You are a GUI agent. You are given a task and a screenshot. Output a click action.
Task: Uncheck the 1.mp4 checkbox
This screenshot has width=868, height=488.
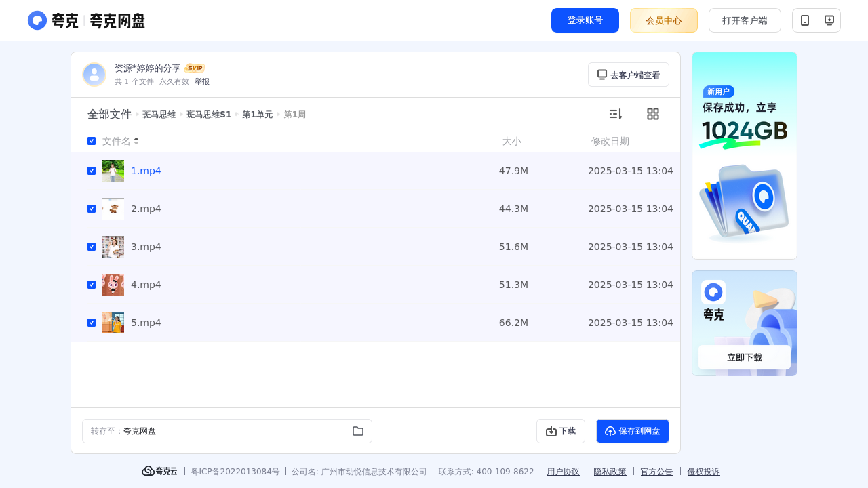pos(92,171)
